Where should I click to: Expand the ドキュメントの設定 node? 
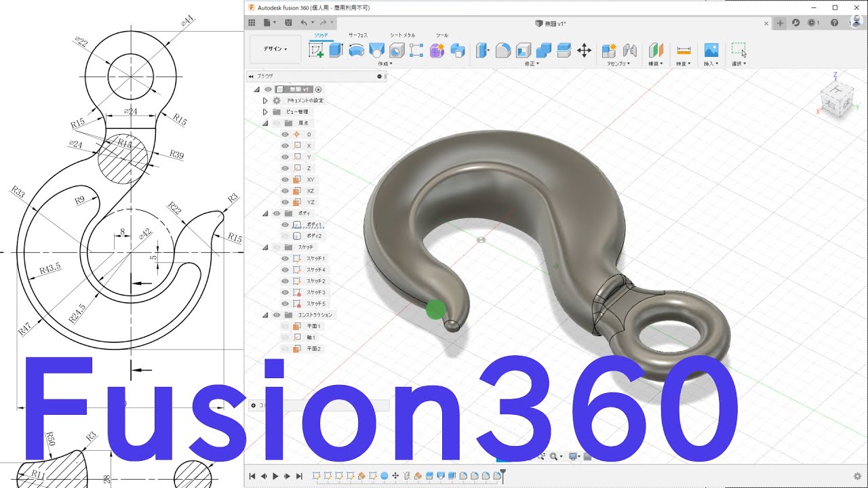coord(265,100)
